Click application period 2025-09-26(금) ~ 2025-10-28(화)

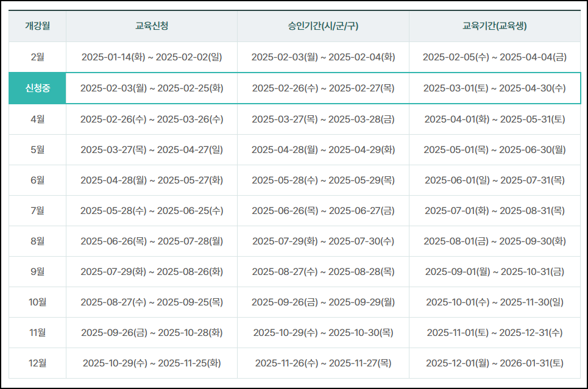click(x=152, y=332)
